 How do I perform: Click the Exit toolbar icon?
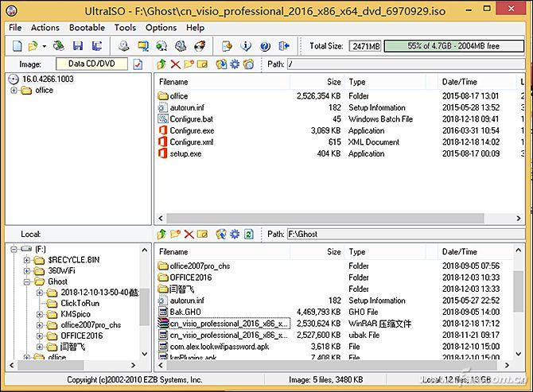[x=284, y=46]
